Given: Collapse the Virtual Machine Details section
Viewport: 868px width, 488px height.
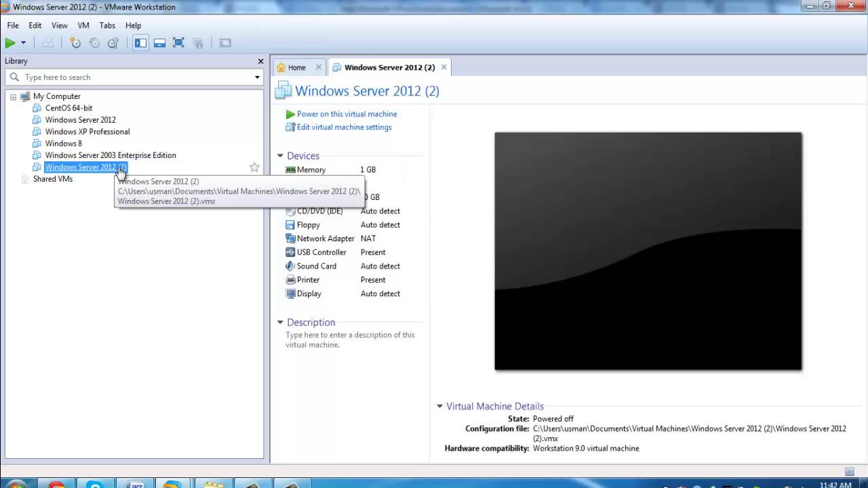Looking at the screenshot, I should click(439, 407).
